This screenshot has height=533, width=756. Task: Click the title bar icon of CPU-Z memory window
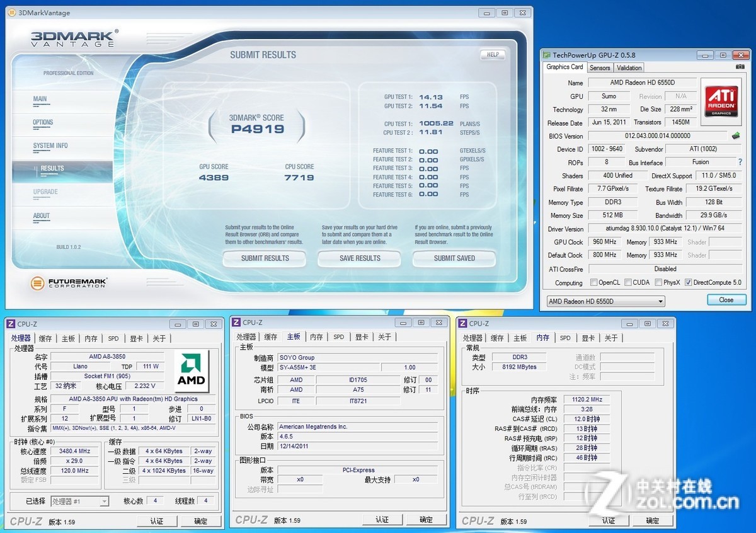462,324
